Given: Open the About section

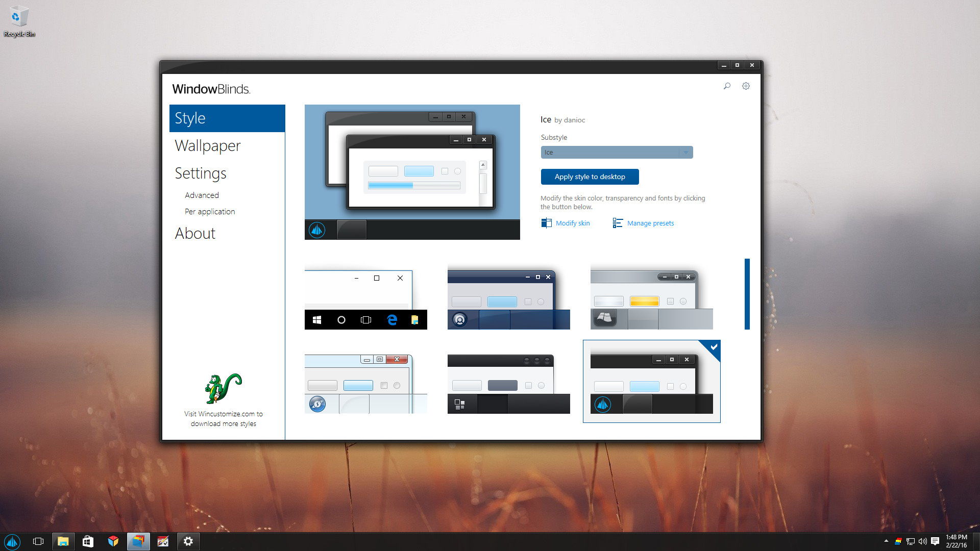Looking at the screenshot, I should pyautogui.click(x=195, y=234).
